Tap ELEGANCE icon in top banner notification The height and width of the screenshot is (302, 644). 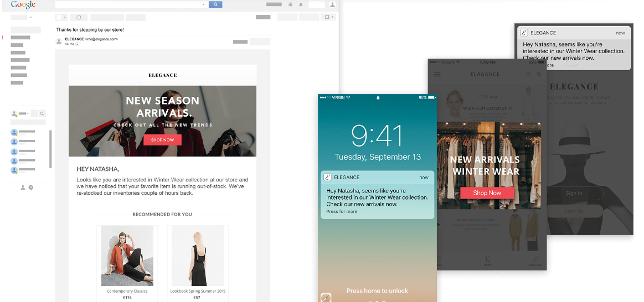(x=524, y=33)
